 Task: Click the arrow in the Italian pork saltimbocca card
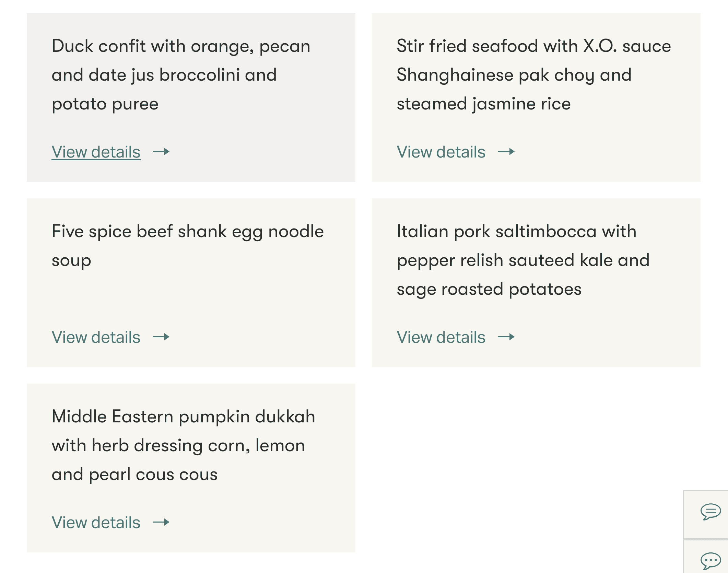506,337
